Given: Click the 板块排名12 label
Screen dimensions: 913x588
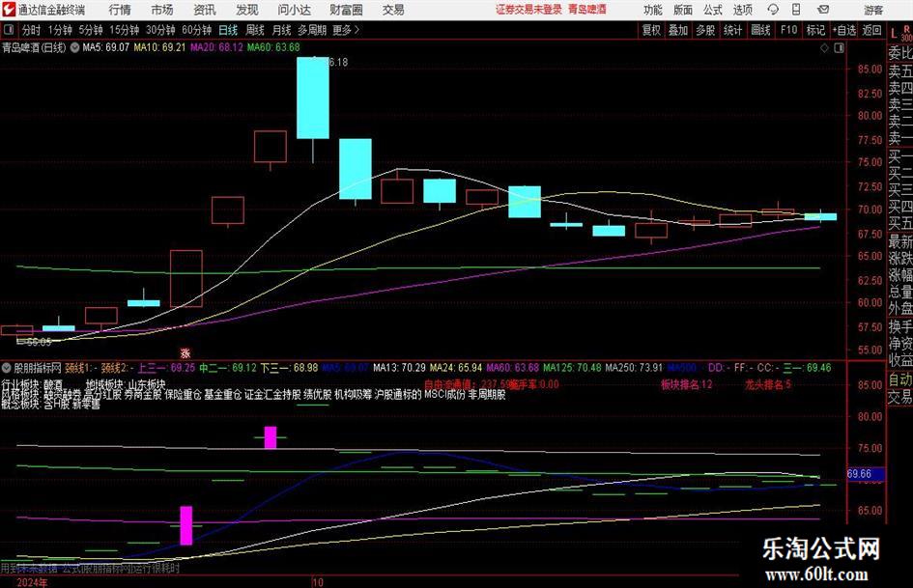Looking at the screenshot, I should [x=686, y=384].
